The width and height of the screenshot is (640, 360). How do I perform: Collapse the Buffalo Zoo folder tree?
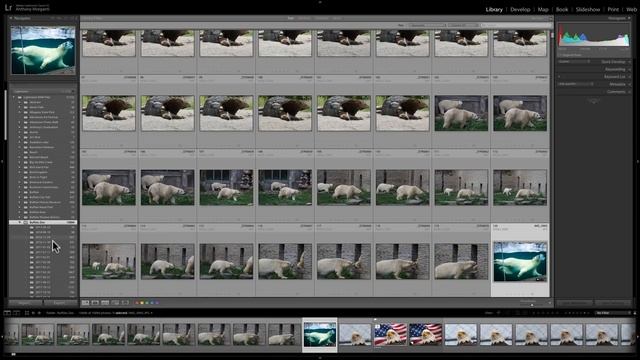(20, 222)
